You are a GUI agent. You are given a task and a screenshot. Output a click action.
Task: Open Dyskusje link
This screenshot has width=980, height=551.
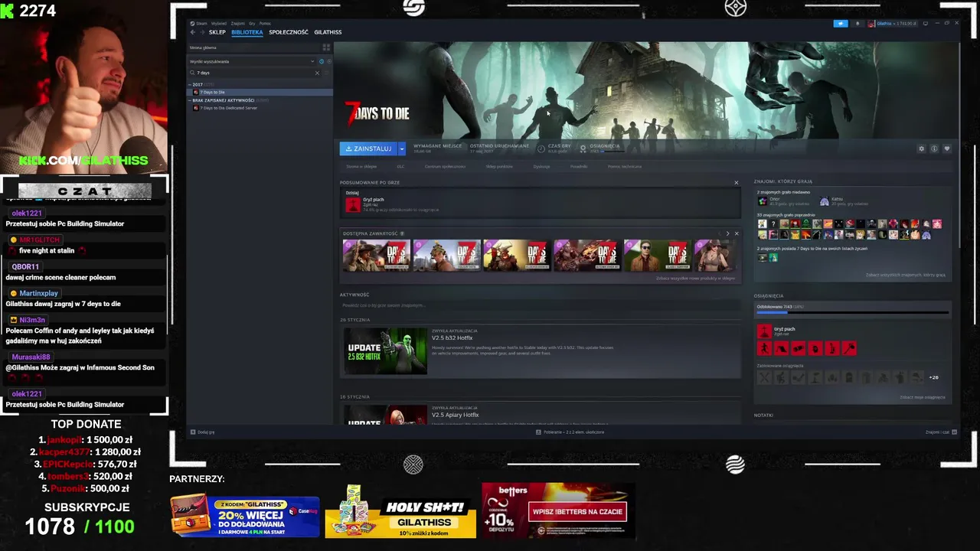tap(541, 166)
